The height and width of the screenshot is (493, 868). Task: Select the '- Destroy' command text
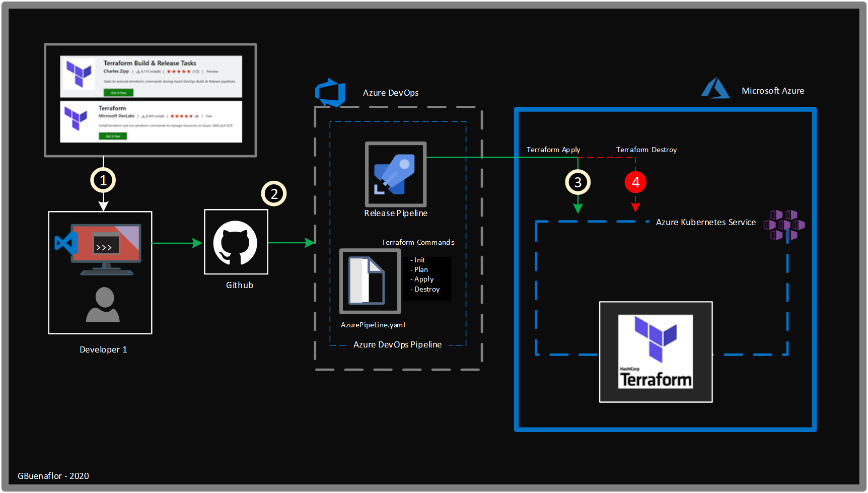[425, 289]
